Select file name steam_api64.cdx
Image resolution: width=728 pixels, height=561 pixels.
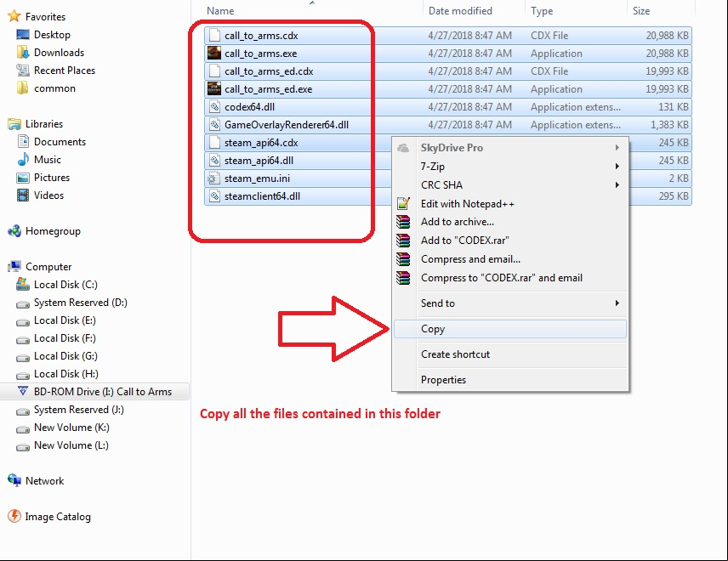click(x=261, y=143)
